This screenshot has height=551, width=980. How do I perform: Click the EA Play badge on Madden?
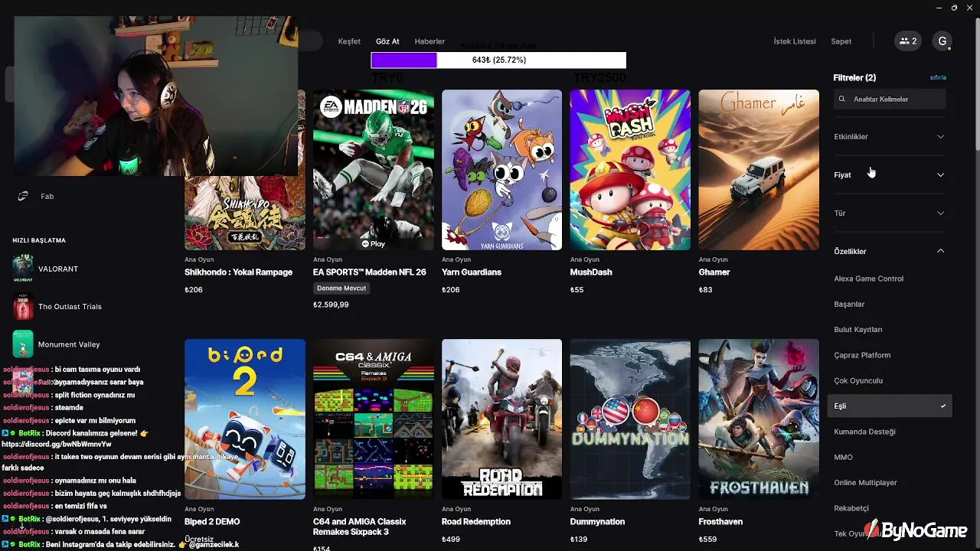373,244
